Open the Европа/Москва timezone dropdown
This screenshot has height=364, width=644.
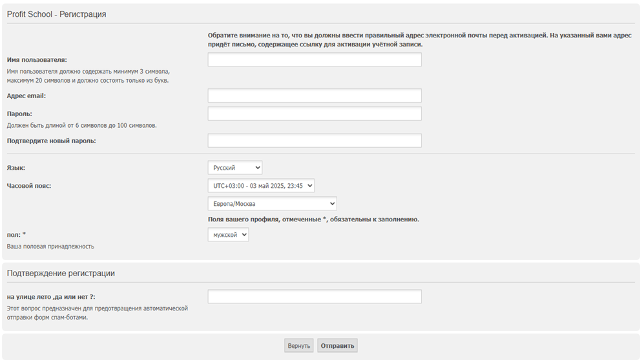coord(273,204)
